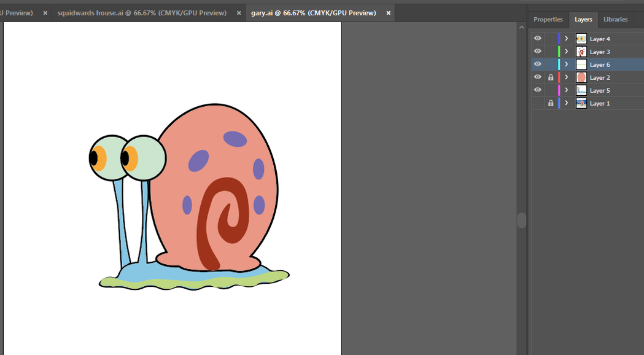Select the row named "Layer 4"

click(x=588, y=39)
